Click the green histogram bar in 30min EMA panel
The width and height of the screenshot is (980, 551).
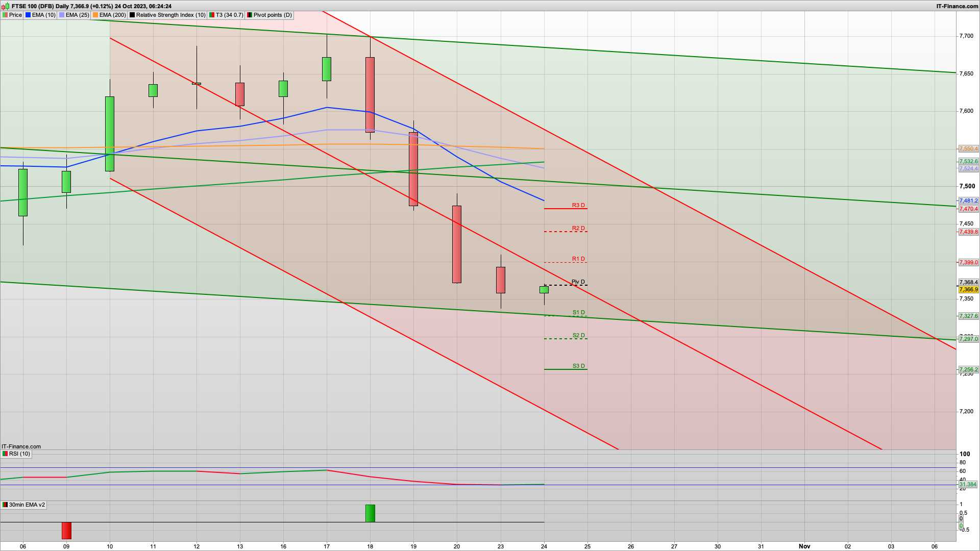(370, 513)
